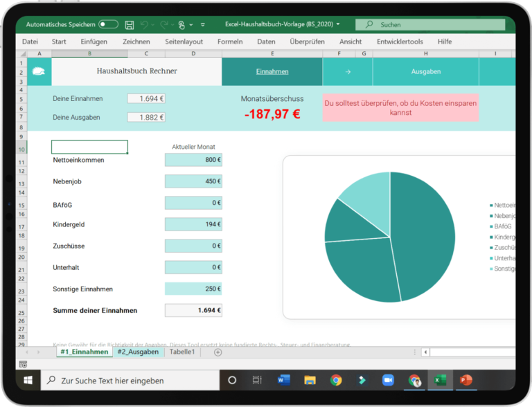The width and height of the screenshot is (532, 407).
Task: Click the Suchen search box
Action: click(x=430, y=24)
